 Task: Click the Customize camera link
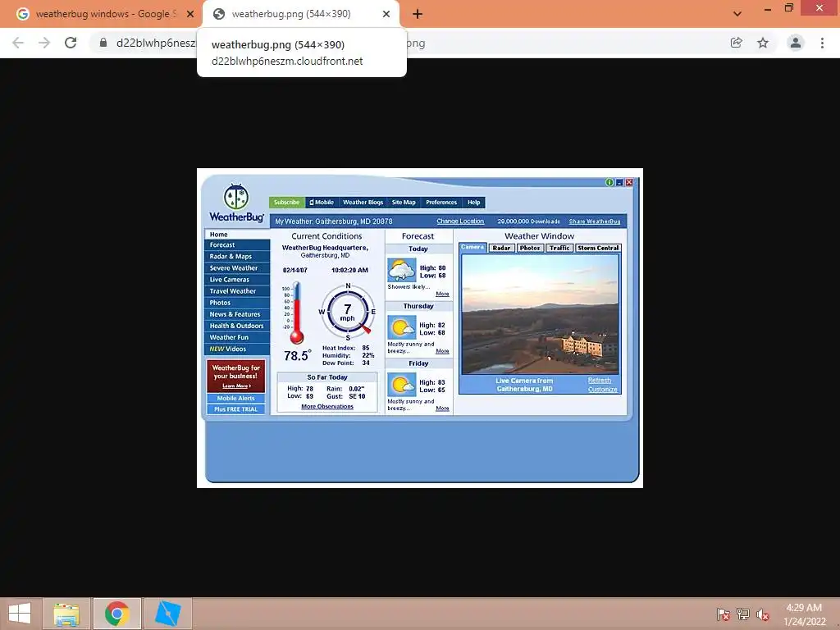coord(602,390)
